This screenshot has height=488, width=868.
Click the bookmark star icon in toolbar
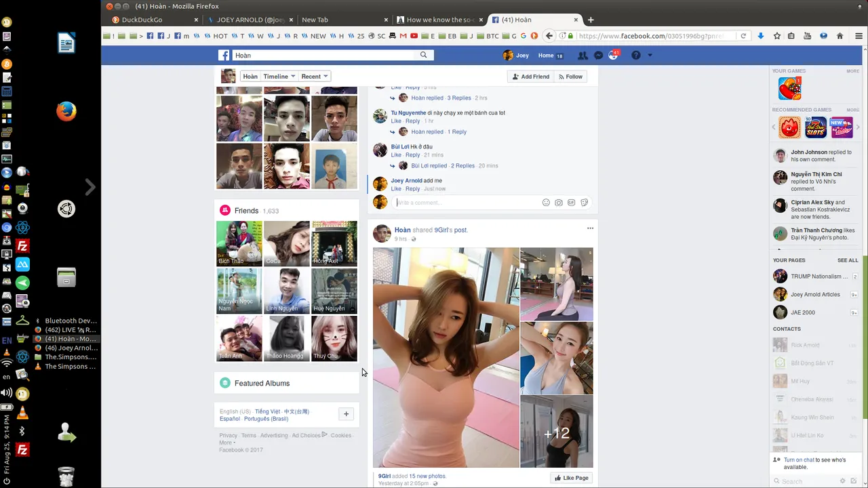pyautogui.click(x=777, y=36)
